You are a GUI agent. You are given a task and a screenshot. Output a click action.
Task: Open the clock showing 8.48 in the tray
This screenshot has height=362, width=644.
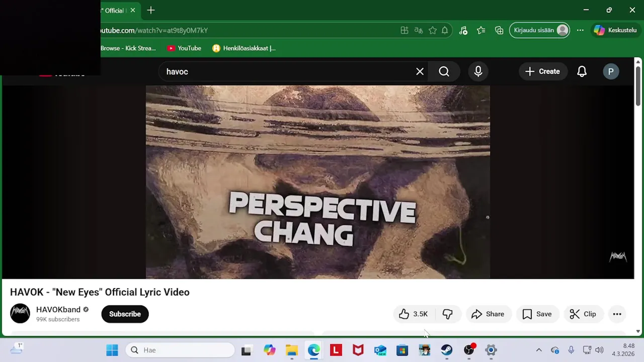pyautogui.click(x=623, y=350)
